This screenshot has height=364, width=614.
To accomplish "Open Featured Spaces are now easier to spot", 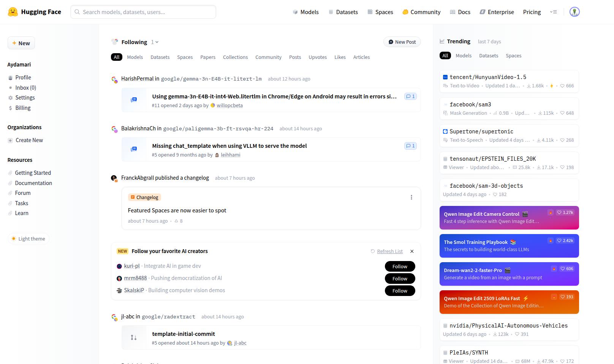I will [x=177, y=210].
